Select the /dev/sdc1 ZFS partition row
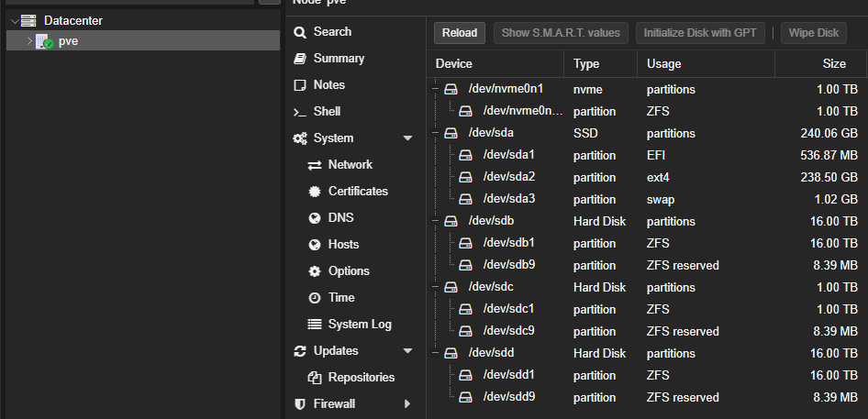This screenshot has width=868, height=419. tap(647, 309)
